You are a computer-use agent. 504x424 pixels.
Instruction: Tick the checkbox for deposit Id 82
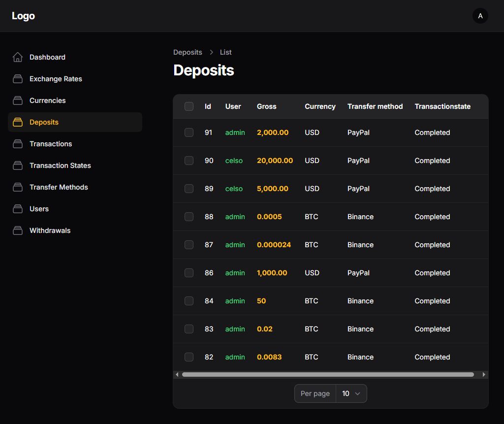point(189,357)
